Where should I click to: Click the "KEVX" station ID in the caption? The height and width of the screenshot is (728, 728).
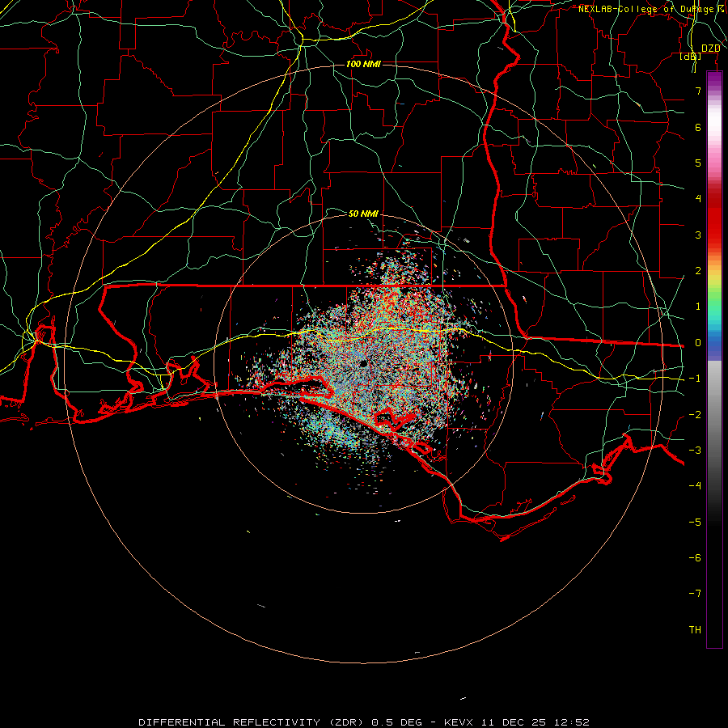459,722
